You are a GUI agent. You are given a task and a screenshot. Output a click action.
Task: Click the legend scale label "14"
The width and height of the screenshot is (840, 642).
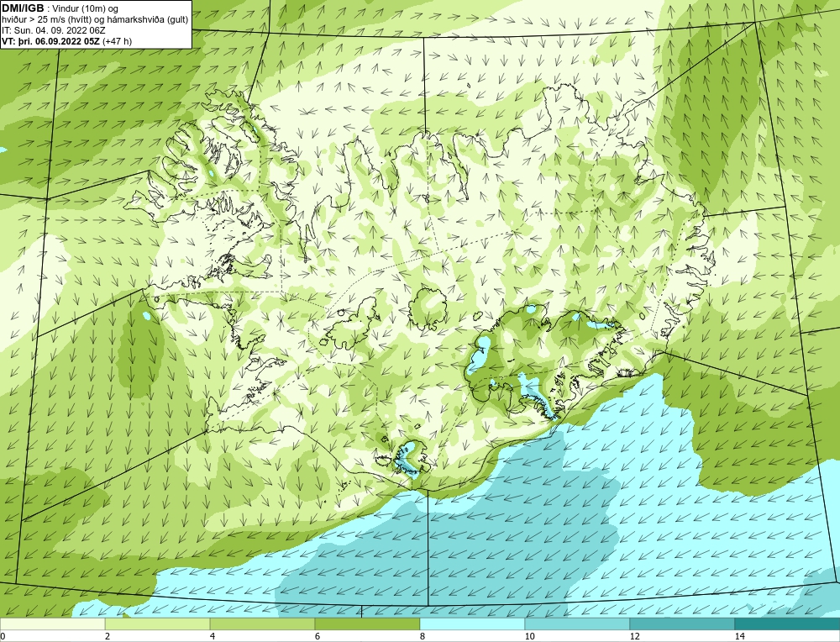tap(739, 636)
